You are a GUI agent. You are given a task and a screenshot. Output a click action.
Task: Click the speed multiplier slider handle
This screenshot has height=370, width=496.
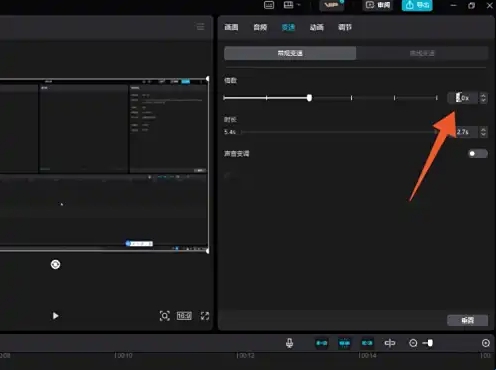(309, 98)
